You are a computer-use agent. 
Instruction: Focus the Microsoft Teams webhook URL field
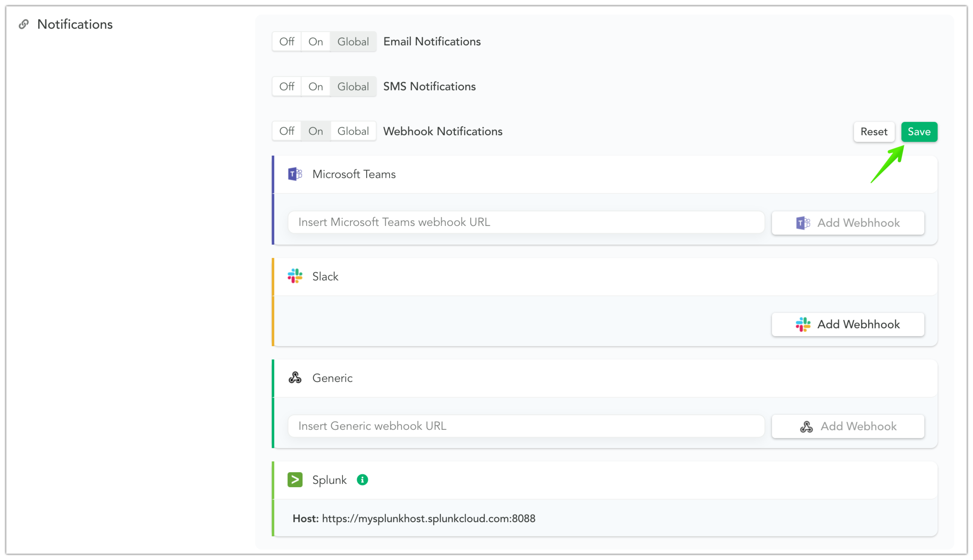(526, 222)
